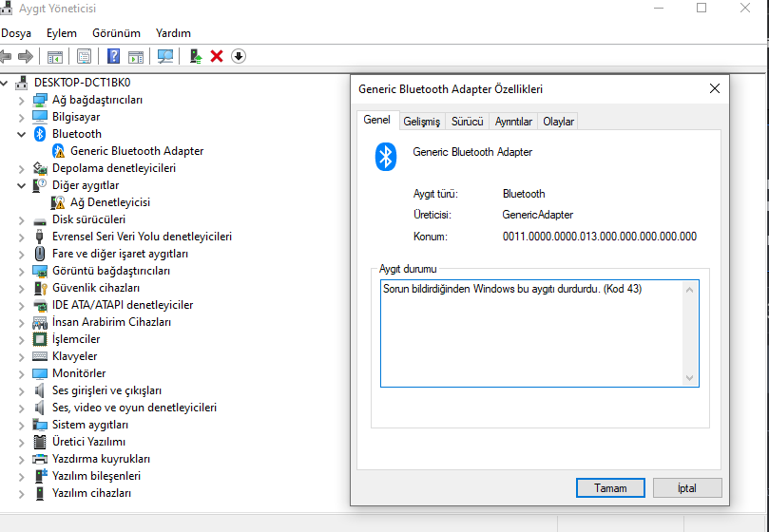769x532 pixels.
Task: Click the Ağ bağdaştırıcıları network icon
Action: pyautogui.click(x=40, y=100)
